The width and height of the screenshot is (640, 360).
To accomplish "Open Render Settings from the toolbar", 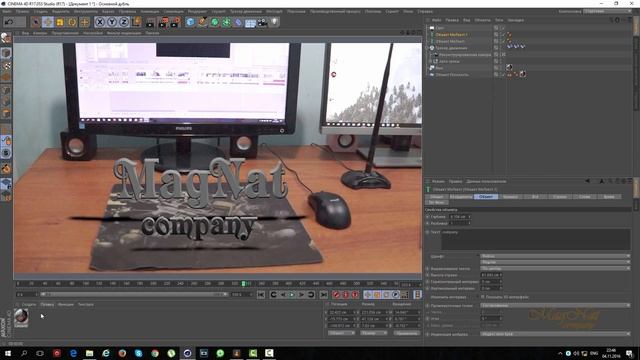I will click(175, 22).
